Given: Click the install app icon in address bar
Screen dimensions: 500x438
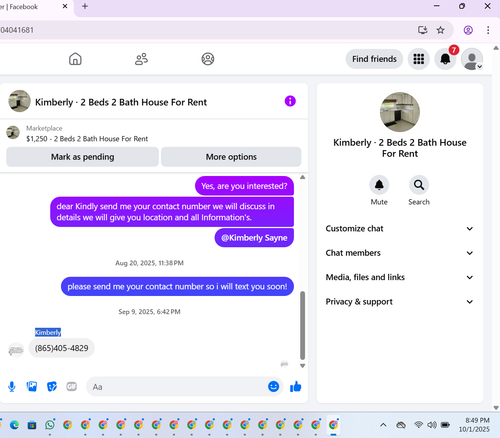Looking at the screenshot, I should click(x=423, y=30).
